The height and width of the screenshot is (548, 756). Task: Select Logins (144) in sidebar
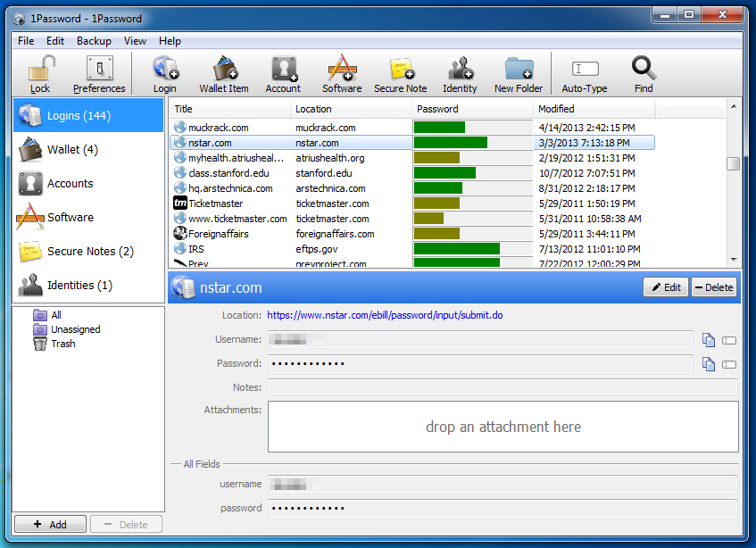tap(88, 116)
